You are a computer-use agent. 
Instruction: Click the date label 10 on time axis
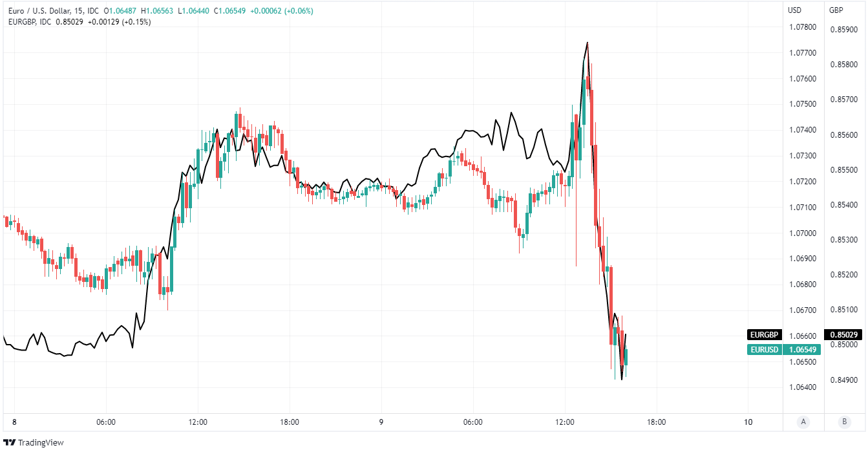pos(748,422)
